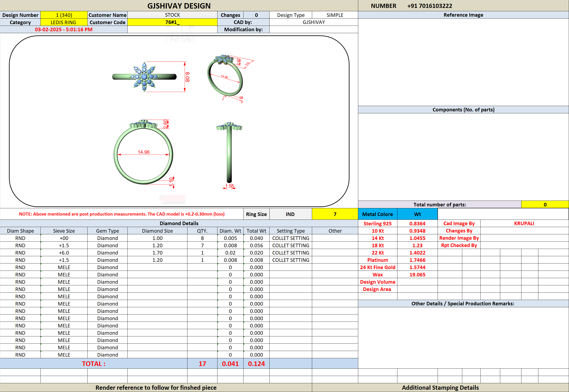The height and width of the screenshot is (392, 569).
Task: Select the Design Type value SIMPLE
Action: (x=335, y=15)
